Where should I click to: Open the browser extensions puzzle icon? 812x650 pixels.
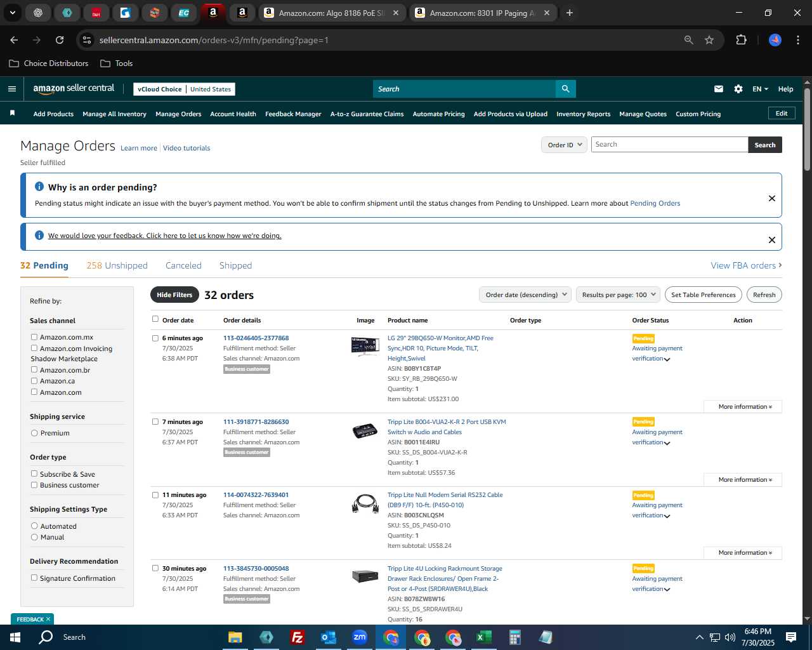[741, 40]
